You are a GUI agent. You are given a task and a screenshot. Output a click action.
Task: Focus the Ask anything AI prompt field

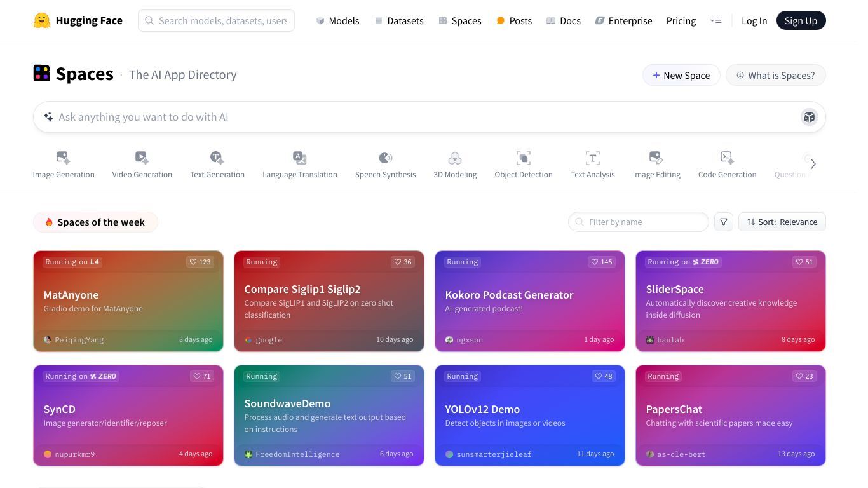coord(430,117)
